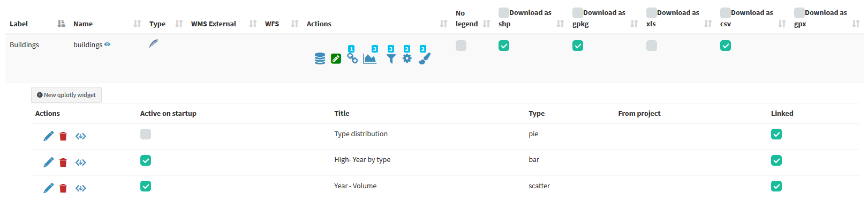Image resolution: width=868 pixels, height=214 pixels.
Task: Click the New qplotly widget button
Action: coord(66,95)
